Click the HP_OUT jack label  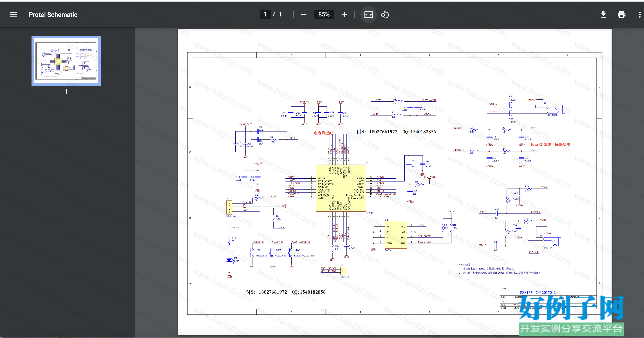coord(552,115)
